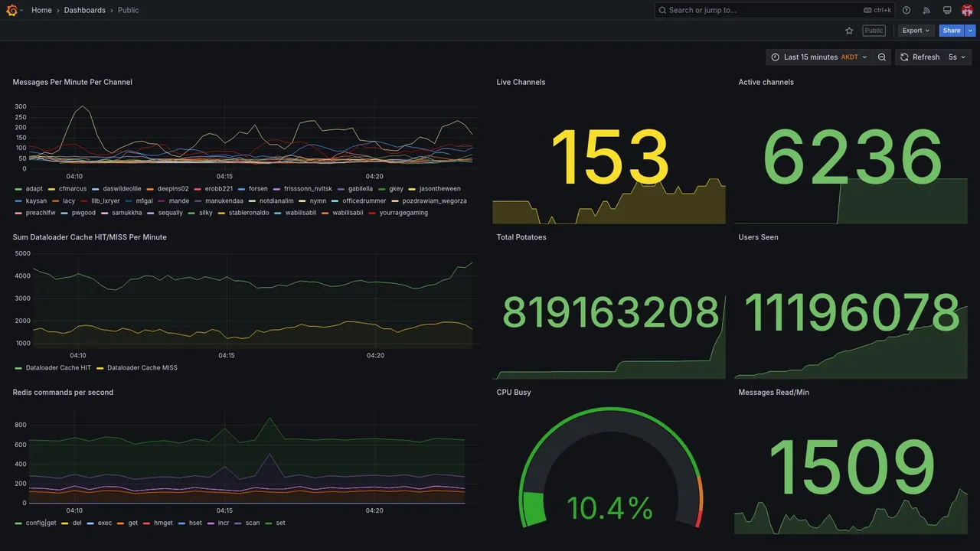Open the Last 15 minutes time picker
The image size is (980, 551).
(819, 57)
